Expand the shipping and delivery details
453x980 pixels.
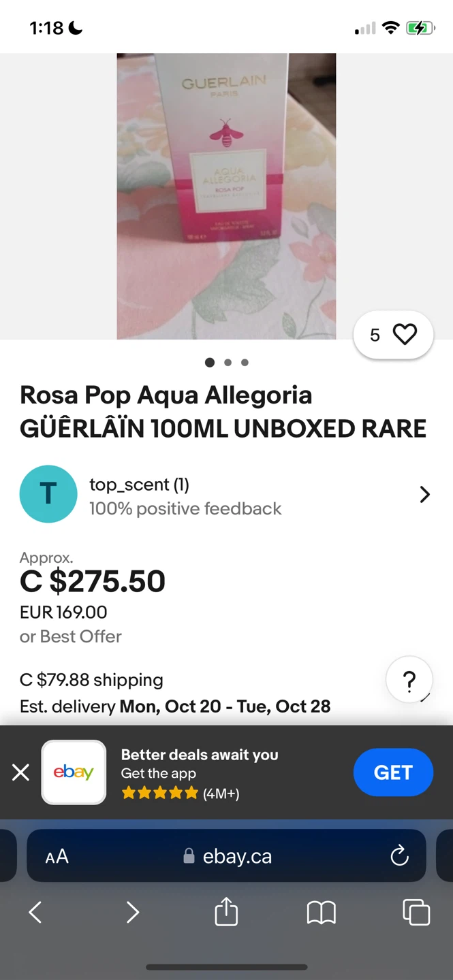[204, 693]
